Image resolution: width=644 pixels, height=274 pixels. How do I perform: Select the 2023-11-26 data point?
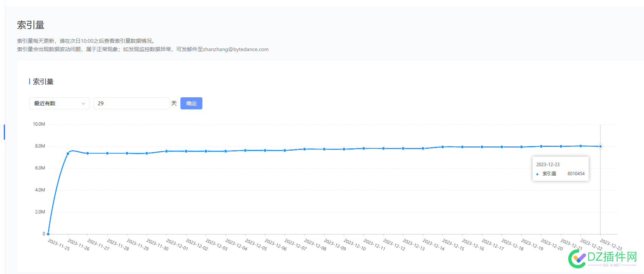(68, 154)
